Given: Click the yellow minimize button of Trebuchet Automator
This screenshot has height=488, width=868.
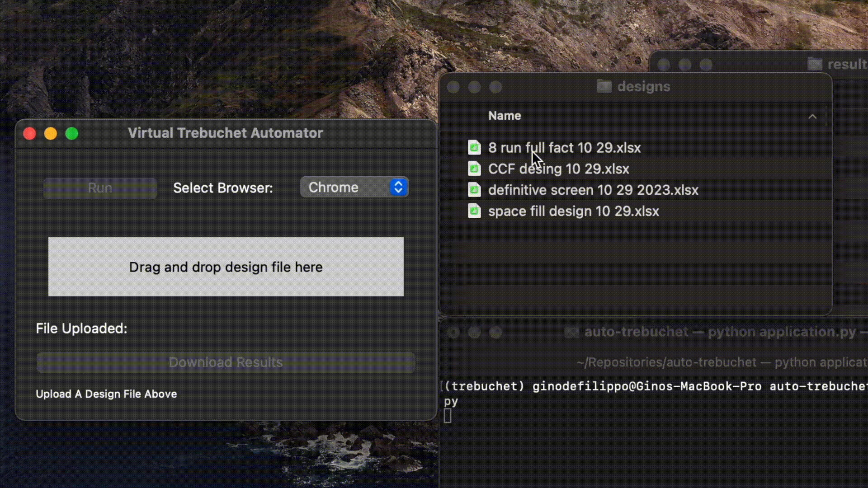Looking at the screenshot, I should click(51, 133).
